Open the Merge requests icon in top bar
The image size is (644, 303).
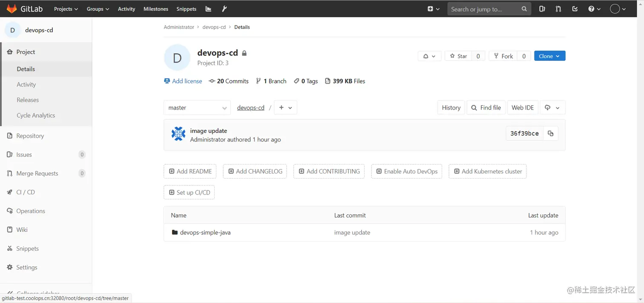point(558,9)
